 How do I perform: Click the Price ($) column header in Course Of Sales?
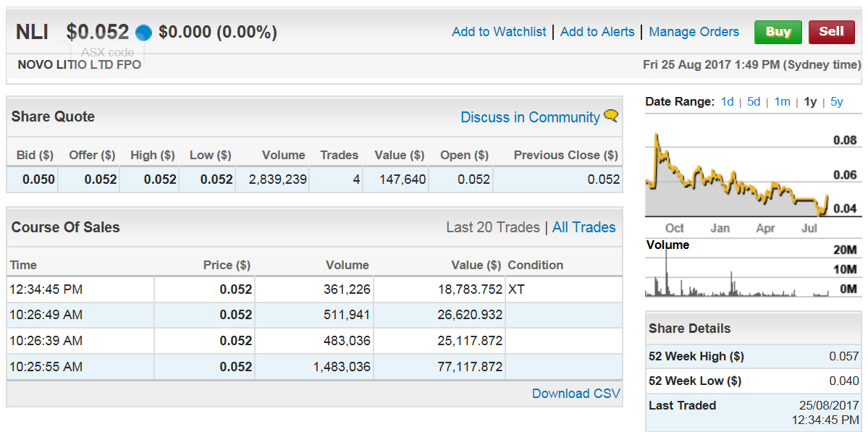pyautogui.click(x=227, y=265)
